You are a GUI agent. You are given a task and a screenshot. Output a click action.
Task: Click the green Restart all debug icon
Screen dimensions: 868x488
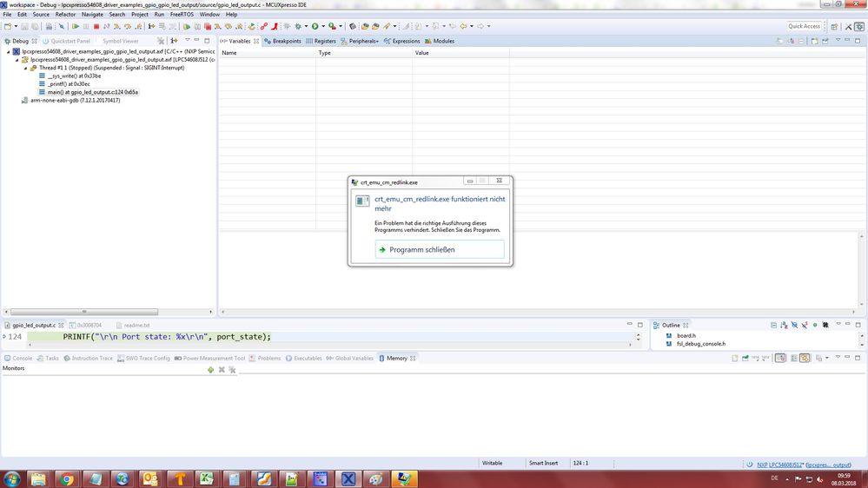(x=187, y=26)
